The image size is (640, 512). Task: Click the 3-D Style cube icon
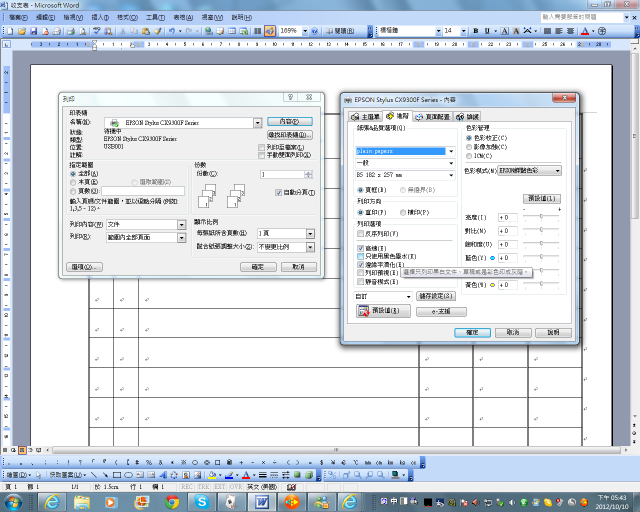pos(309,475)
